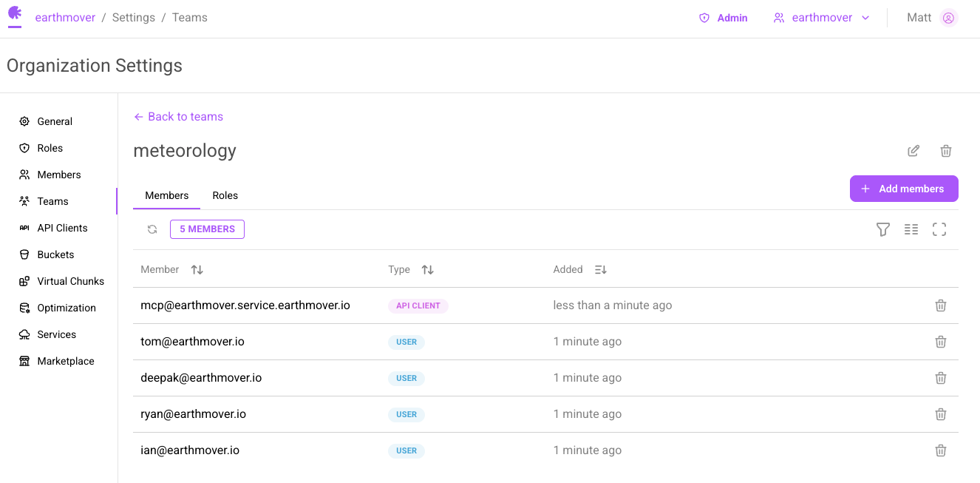Switch to the Roles tab
Screen dimensions: 980x483
coord(225,195)
